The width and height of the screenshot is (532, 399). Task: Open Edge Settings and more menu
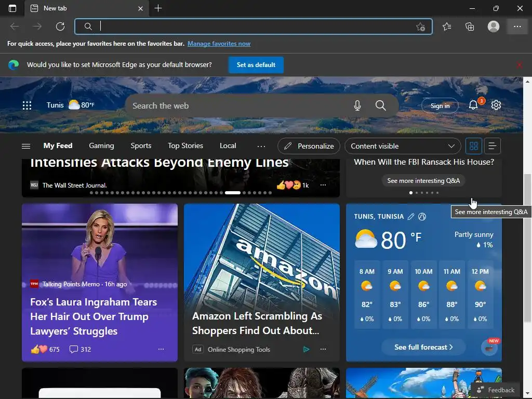517,26
